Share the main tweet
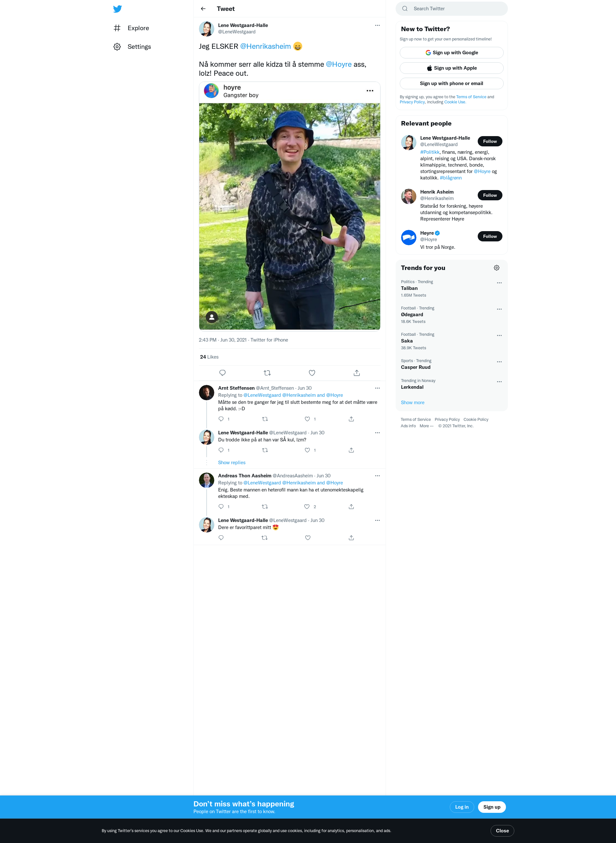The height and width of the screenshot is (843, 616). pyautogui.click(x=357, y=373)
